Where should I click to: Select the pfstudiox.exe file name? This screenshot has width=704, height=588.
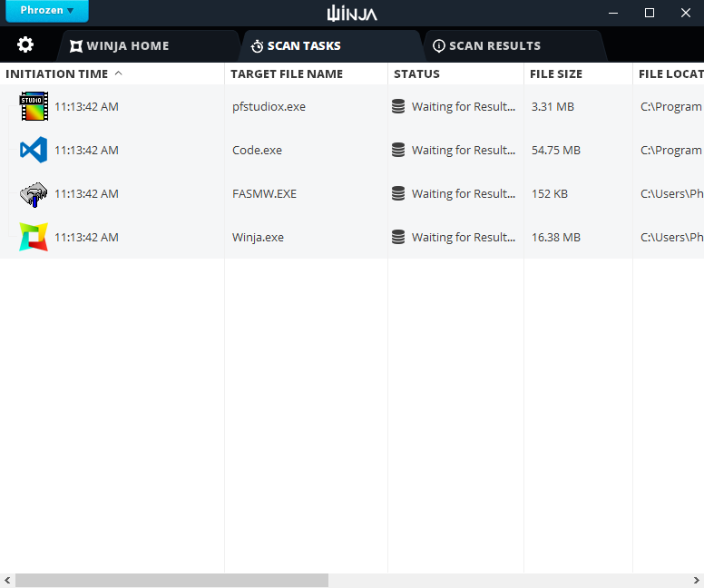tap(269, 107)
